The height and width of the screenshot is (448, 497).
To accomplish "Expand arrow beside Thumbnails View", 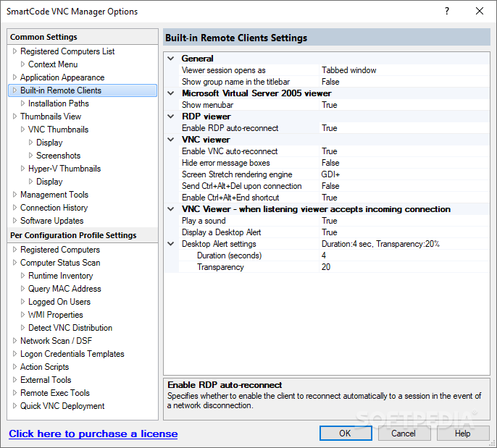I will (x=14, y=117).
